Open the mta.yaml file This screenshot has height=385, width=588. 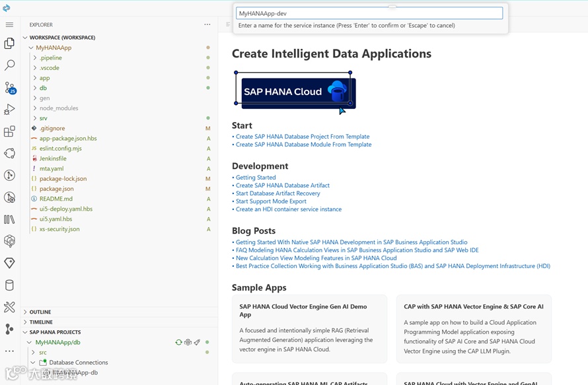(x=52, y=168)
